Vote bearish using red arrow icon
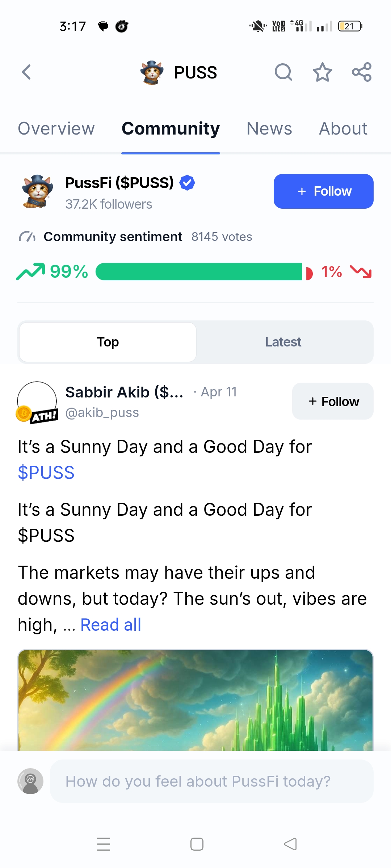The width and height of the screenshot is (391, 868). [361, 272]
